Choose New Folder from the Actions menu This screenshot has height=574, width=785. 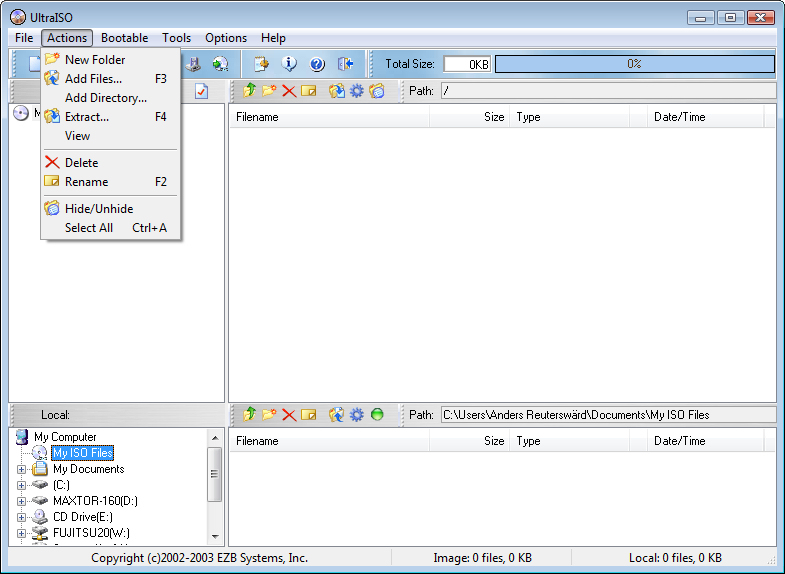pos(110,60)
